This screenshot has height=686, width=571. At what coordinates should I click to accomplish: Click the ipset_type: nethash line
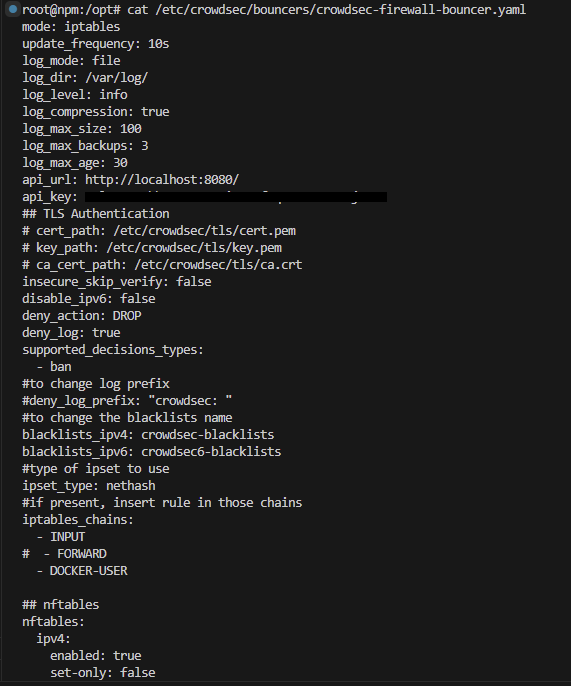tap(89, 486)
